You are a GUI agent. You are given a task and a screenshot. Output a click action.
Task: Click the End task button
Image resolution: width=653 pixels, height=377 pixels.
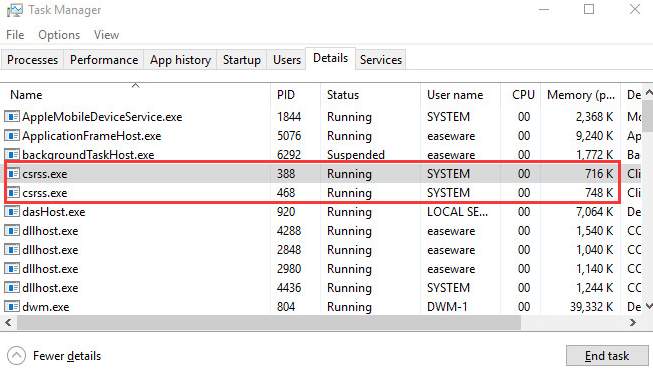607,356
